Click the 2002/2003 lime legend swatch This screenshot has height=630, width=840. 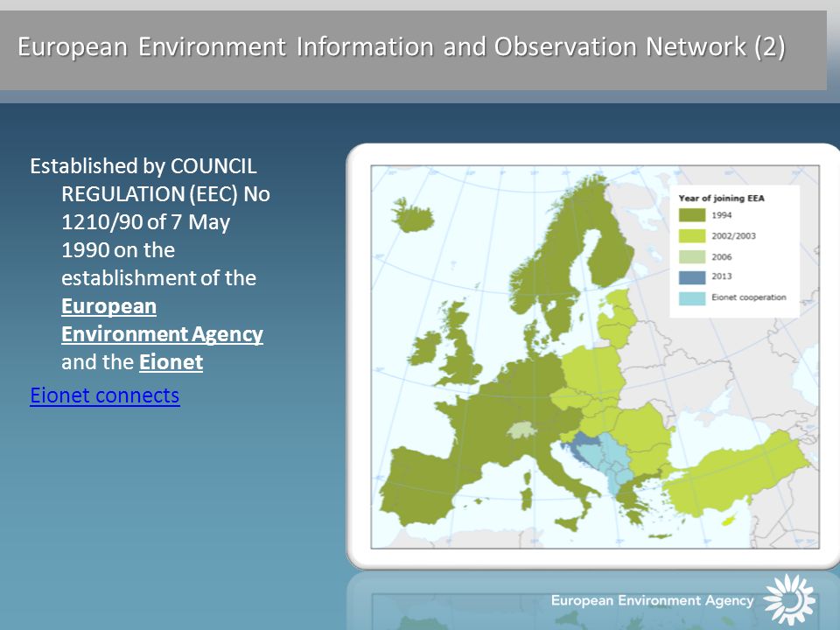[691, 235]
